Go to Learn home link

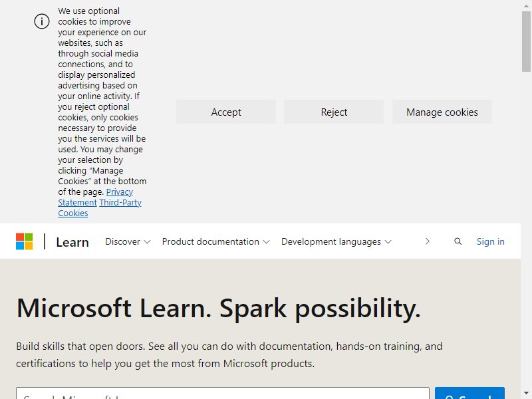[72, 242]
